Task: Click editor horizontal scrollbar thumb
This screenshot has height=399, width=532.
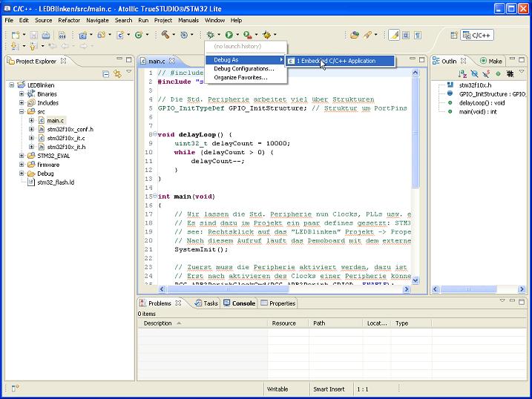Action: coord(228,289)
